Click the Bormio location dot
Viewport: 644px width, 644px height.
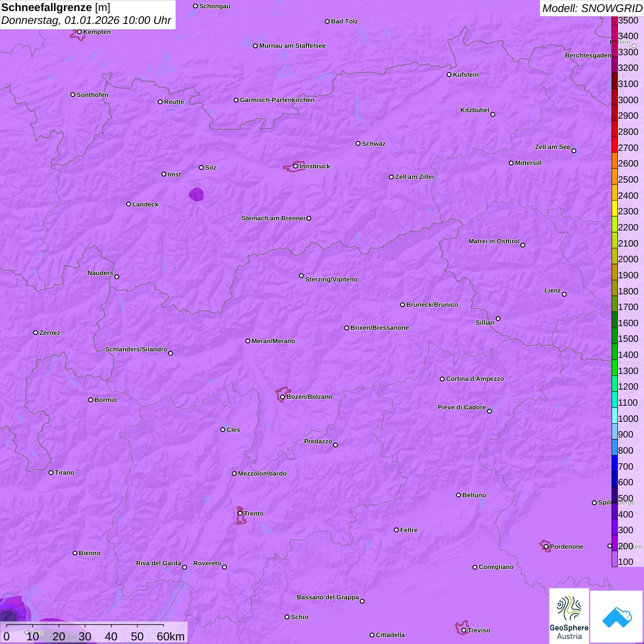pos(91,400)
